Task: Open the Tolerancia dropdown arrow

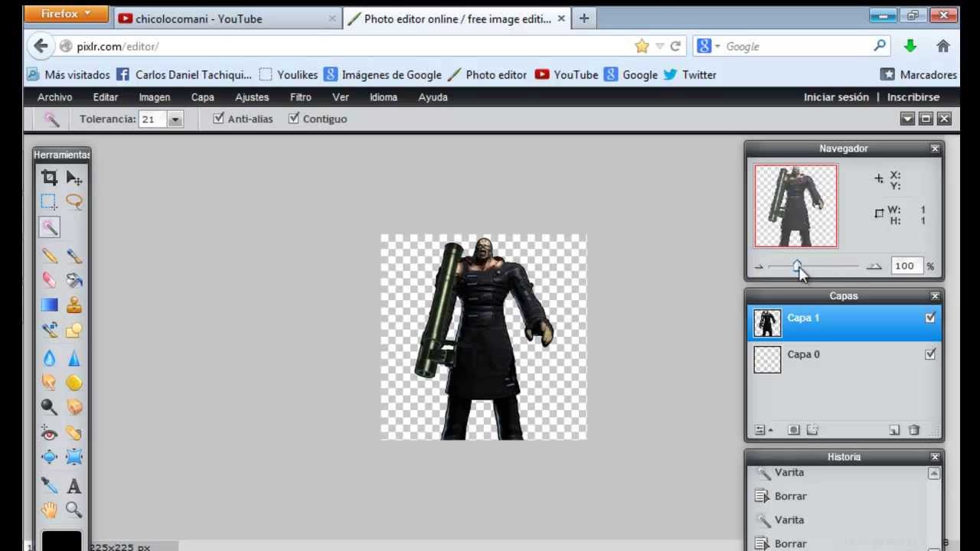Action: click(175, 119)
